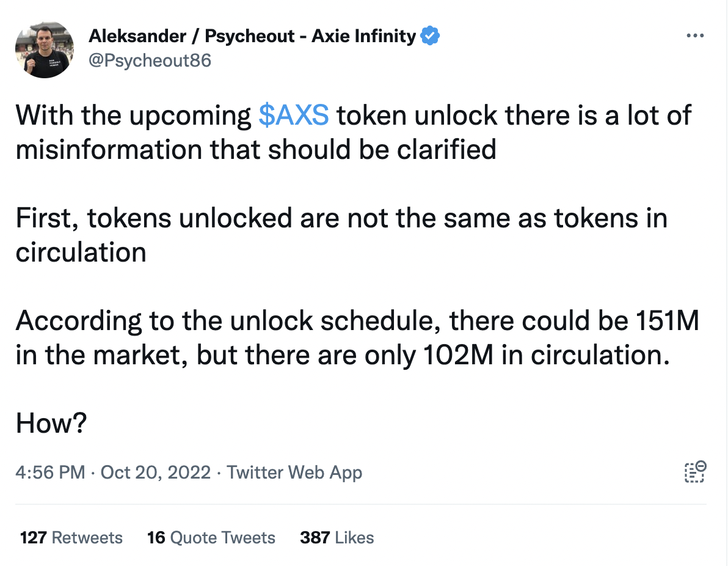Image resolution: width=728 pixels, height=566 pixels.
Task: View the 16 Quote Tweets list
Action: [x=211, y=538]
